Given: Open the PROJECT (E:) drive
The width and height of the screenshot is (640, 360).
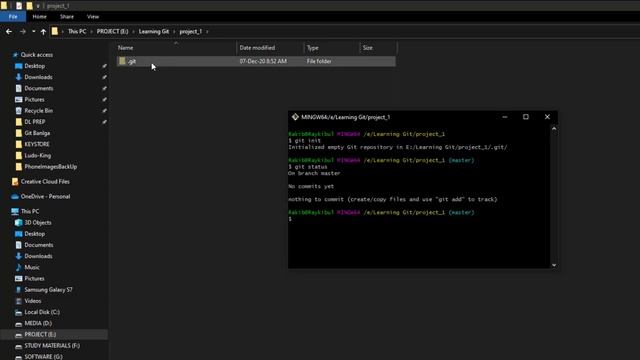Looking at the screenshot, I should tap(40, 334).
